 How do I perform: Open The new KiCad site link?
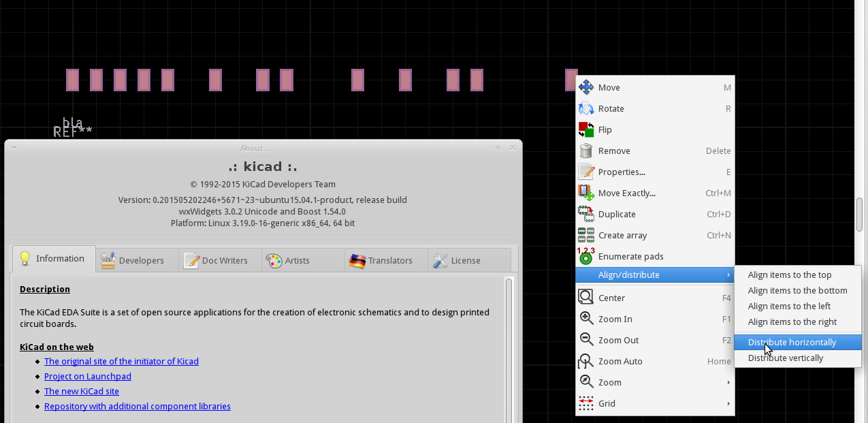(x=82, y=391)
